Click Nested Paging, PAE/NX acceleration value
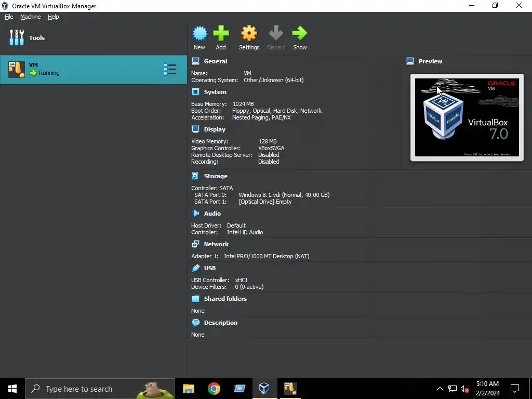Image resolution: width=532 pixels, height=399 pixels. 261,117
